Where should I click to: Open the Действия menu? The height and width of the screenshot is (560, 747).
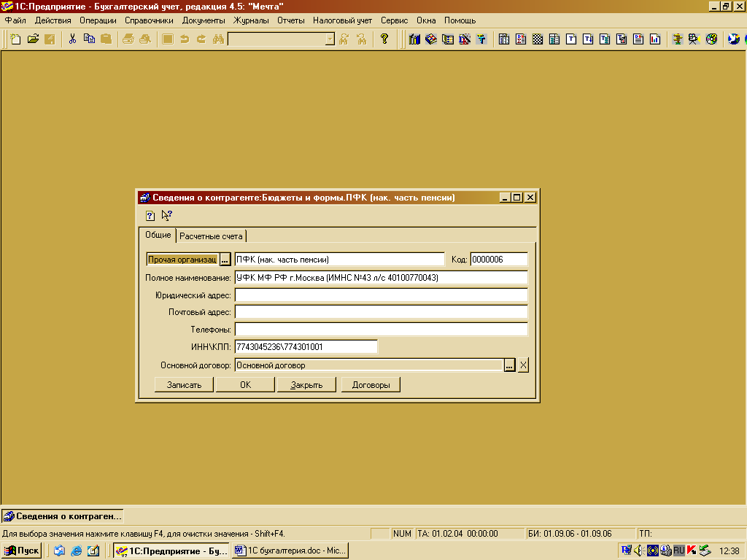(53, 20)
